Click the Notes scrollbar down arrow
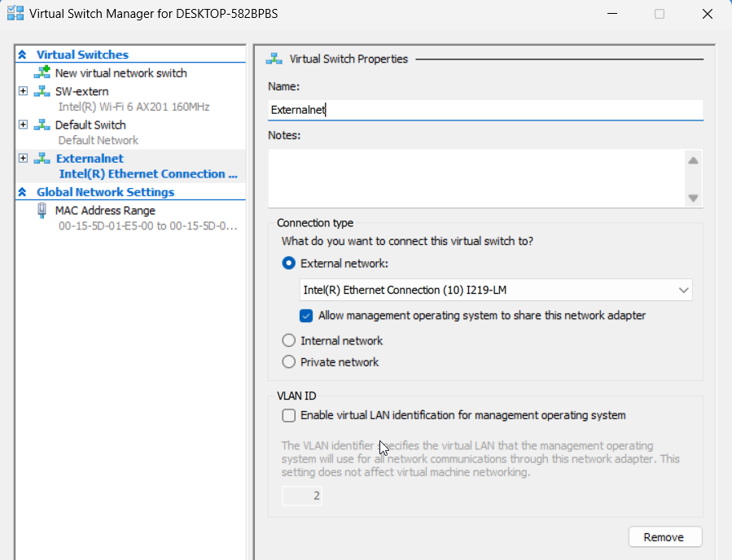This screenshot has width=732, height=560. [693, 198]
